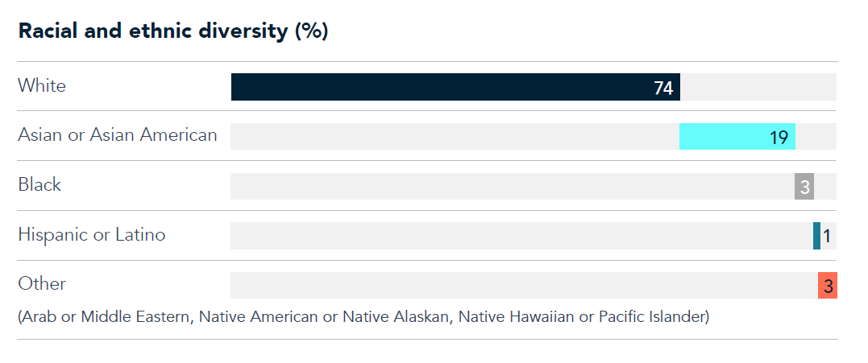
Task: Click empty gray track right of White bar
Action: pos(758,87)
